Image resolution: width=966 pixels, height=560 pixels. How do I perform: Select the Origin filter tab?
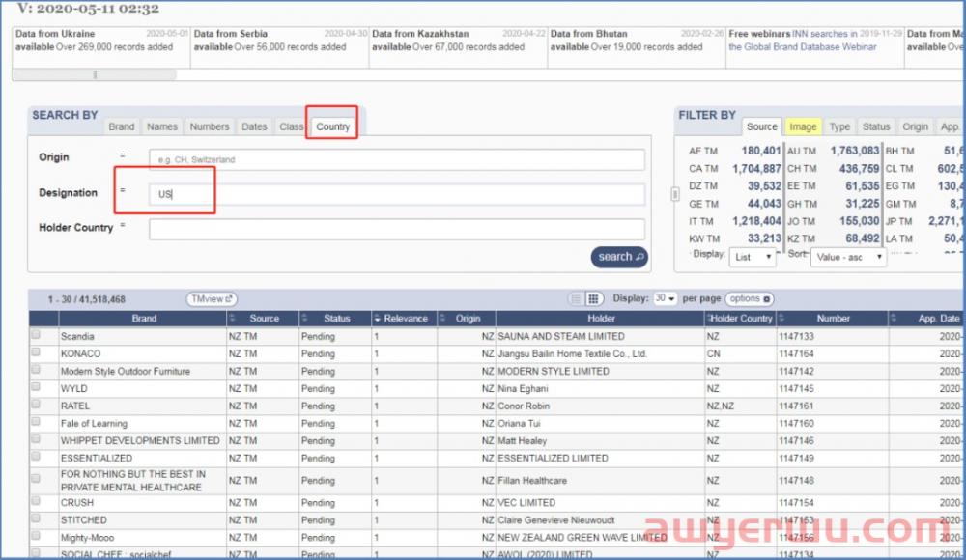916,126
